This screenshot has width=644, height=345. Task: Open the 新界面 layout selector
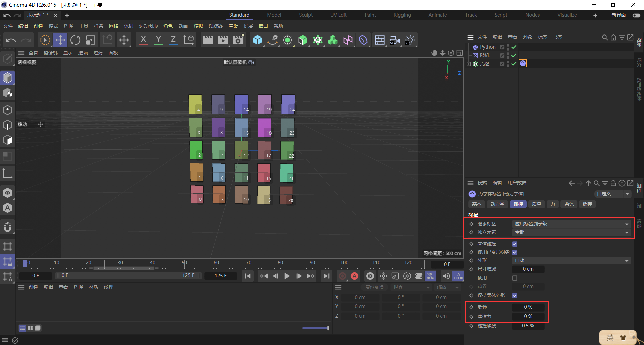click(x=618, y=15)
